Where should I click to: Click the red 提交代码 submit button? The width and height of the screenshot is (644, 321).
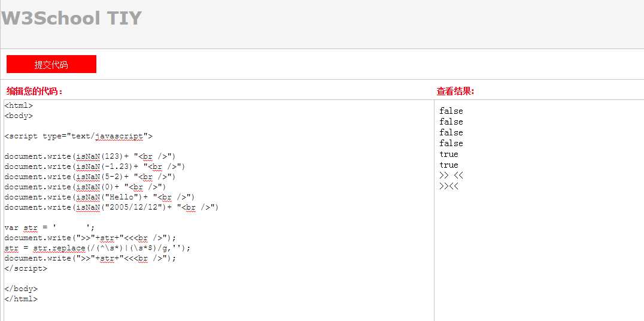pyautogui.click(x=51, y=64)
